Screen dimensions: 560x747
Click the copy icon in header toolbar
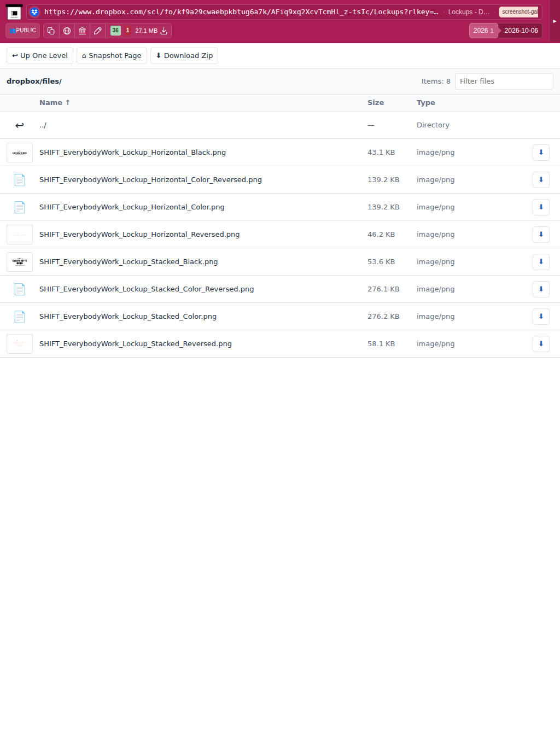point(51,31)
